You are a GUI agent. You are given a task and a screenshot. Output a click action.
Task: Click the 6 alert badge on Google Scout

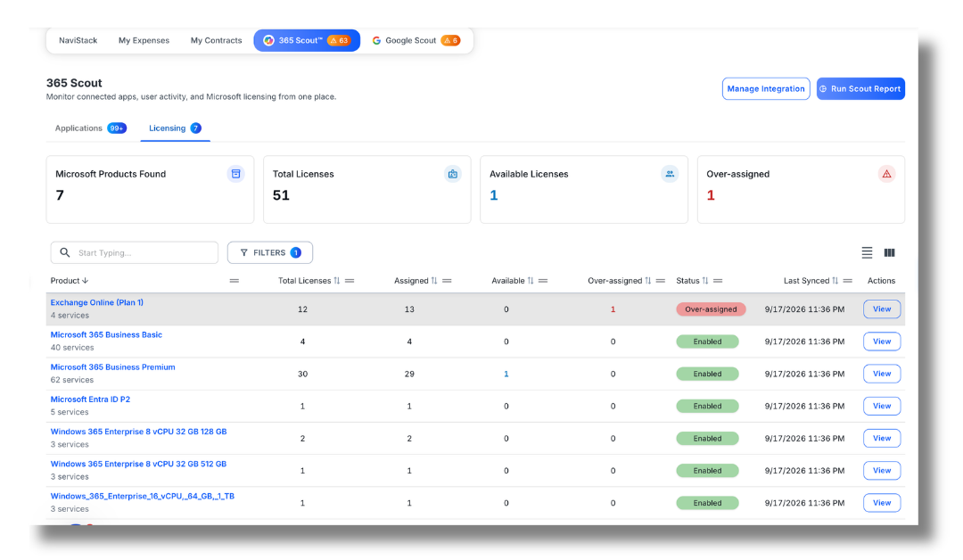coord(451,40)
